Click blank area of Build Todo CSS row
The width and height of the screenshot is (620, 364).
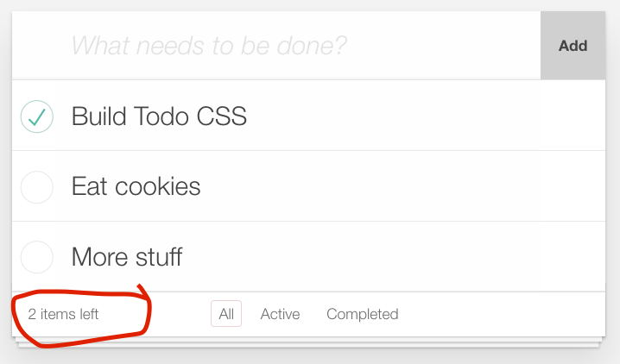point(423,116)
